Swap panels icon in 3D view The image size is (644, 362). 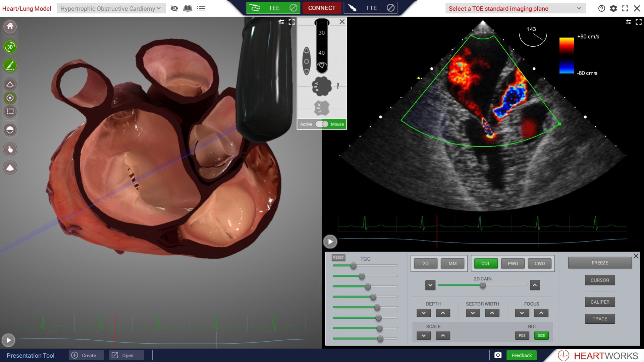281,22
